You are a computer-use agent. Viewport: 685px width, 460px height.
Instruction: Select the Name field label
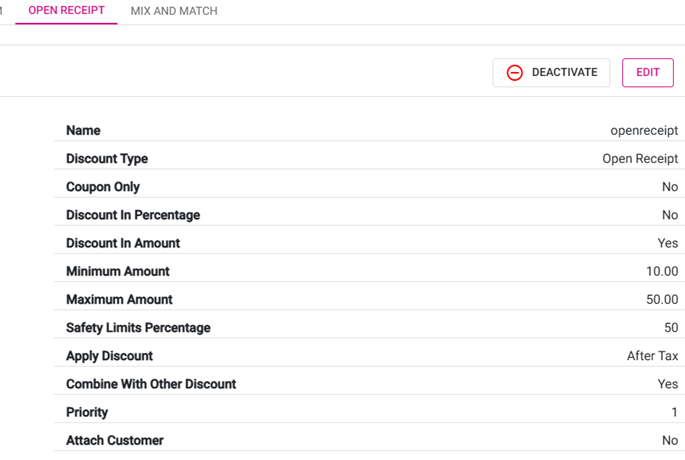(83, 131)
